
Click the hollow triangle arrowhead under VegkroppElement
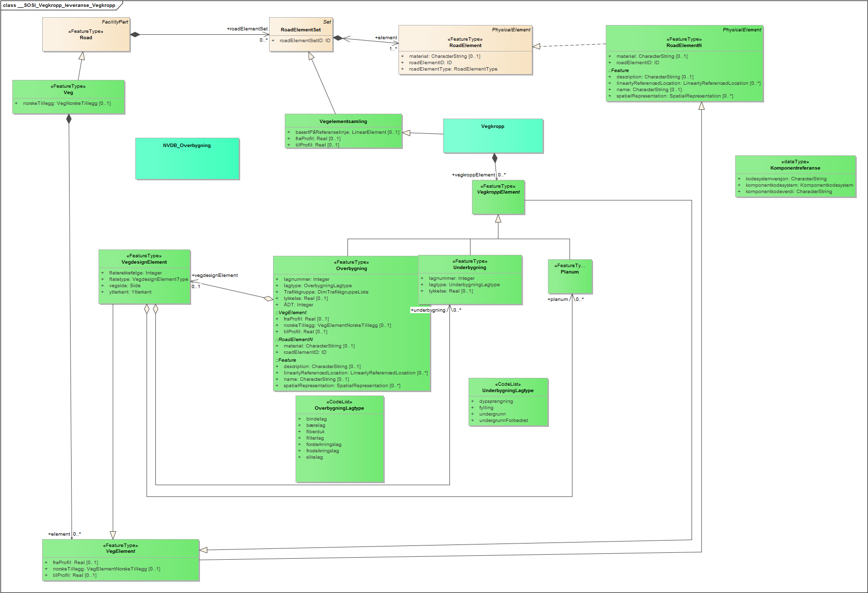click(498, 219)
